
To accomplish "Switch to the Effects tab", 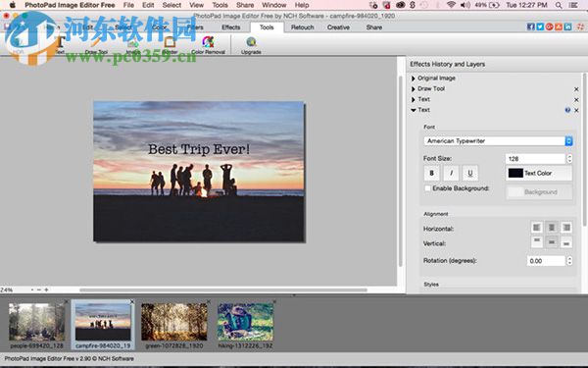I will coord(231,27).
